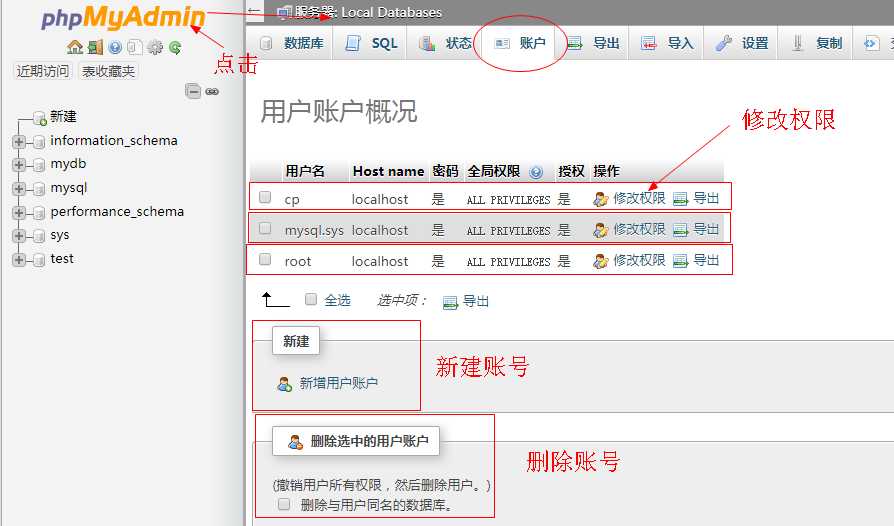Switch to the SQL tab
The height and width of the screenshot is (526, 894).
[372, 43]
